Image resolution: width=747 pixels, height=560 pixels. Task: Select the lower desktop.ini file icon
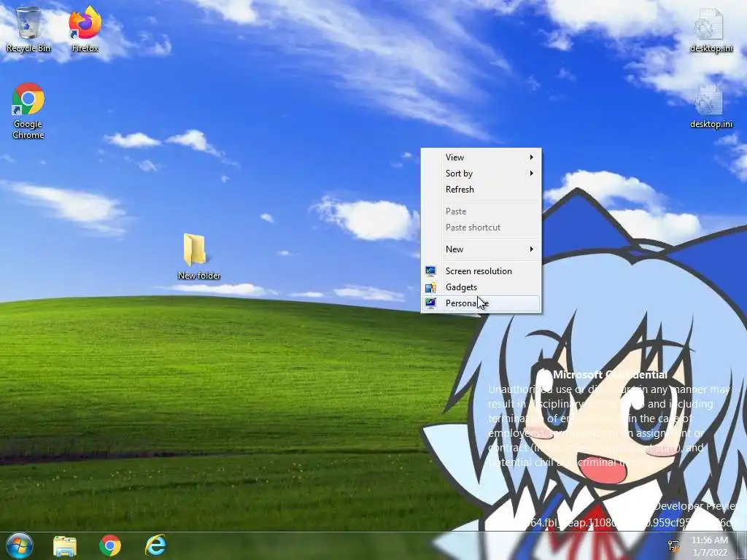[x=711, y=106]
